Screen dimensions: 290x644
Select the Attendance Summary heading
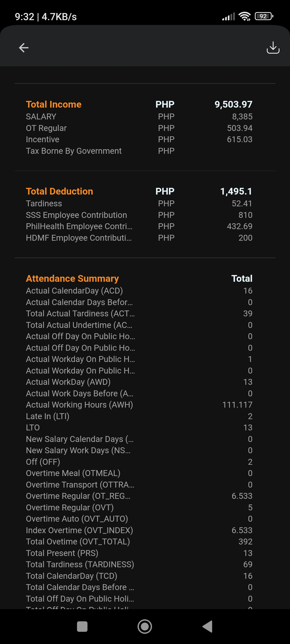point(72,279)
